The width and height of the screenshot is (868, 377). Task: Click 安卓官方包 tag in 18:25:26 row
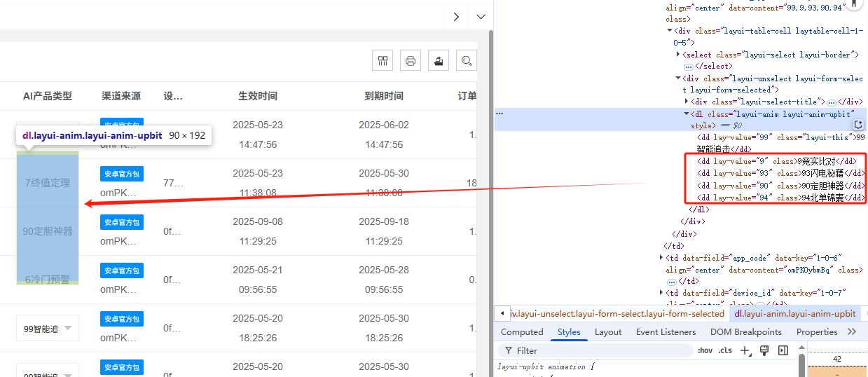point(122,319)
